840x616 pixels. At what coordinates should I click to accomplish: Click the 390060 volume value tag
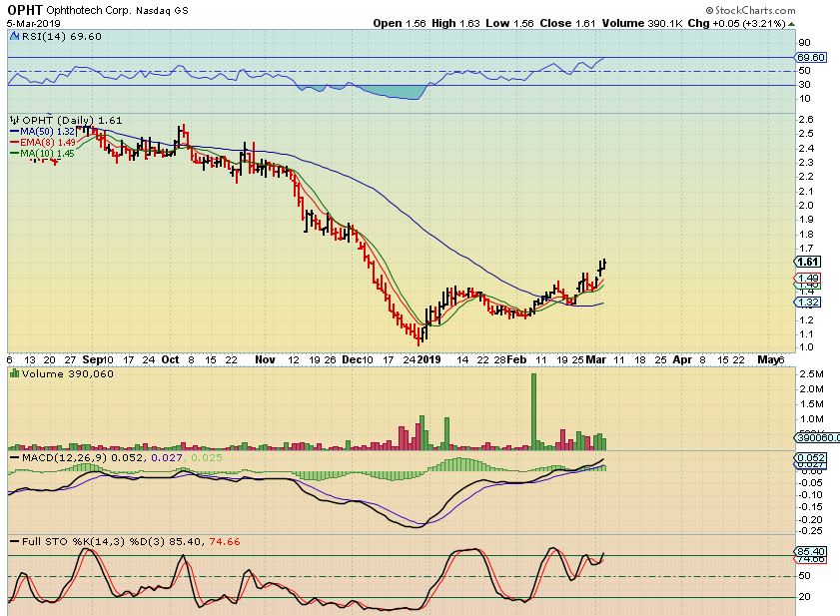819,437
